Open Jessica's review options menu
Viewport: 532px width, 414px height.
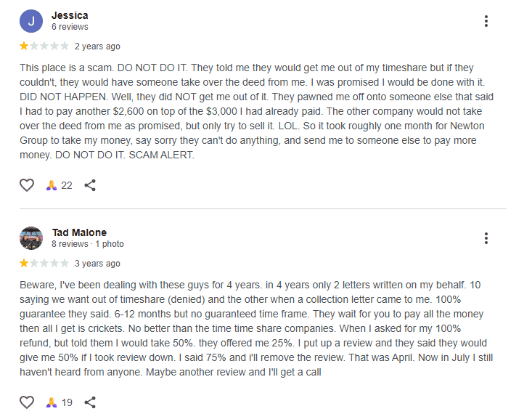pos(486,21)
